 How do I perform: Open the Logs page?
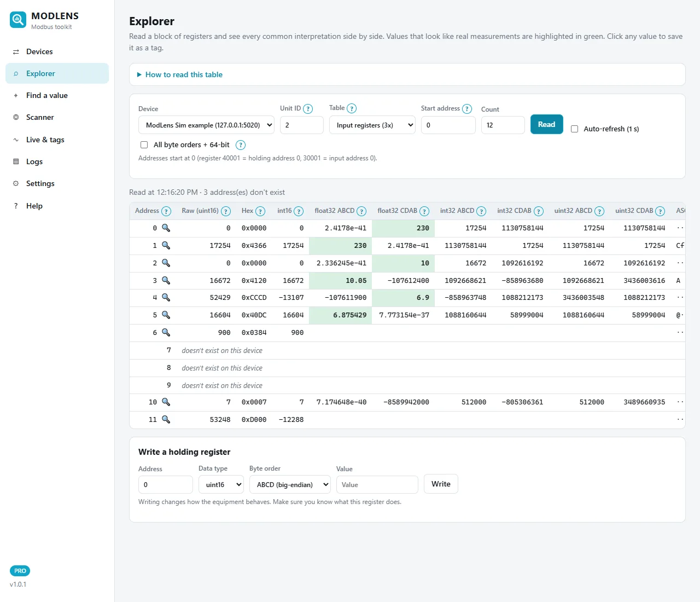click(57, 161)
